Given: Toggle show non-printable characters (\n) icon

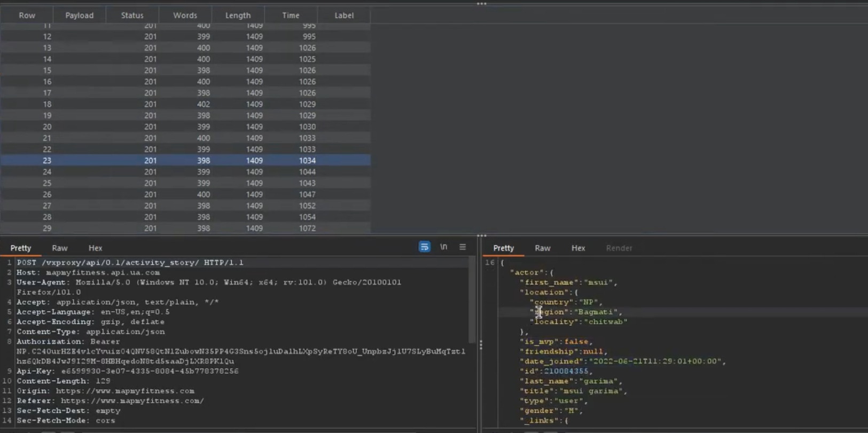Looking at the screenshot, I should [443, 247].
